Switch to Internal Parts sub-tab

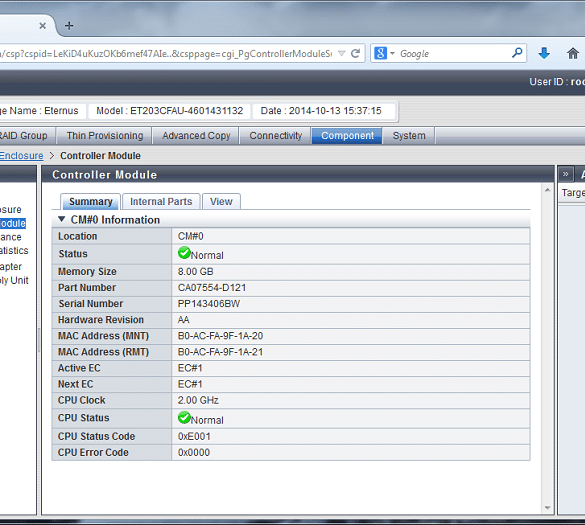tap(161, 201)
